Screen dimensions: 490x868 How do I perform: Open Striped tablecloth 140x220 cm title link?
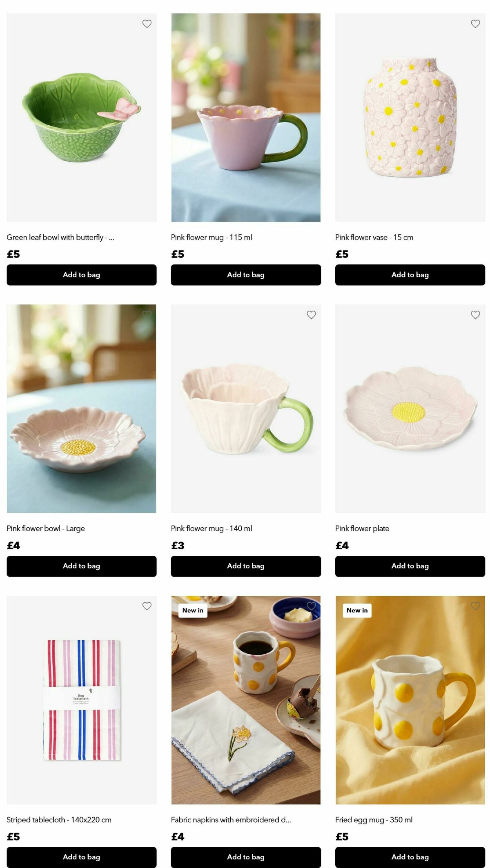tap(59, 820)
